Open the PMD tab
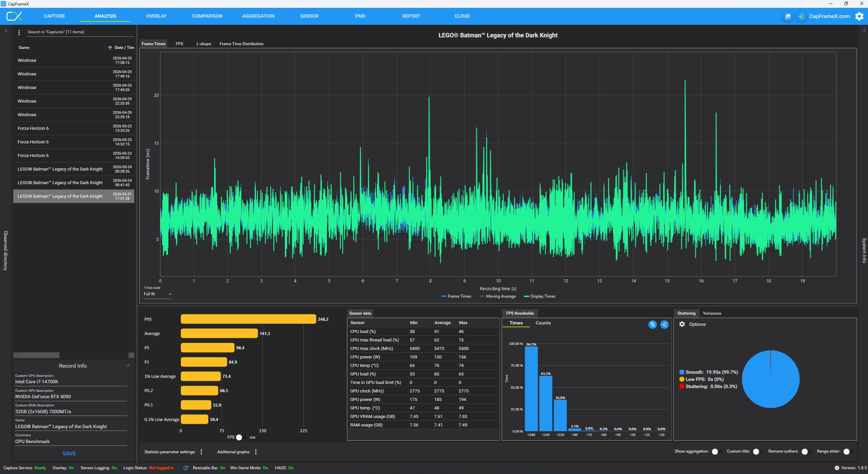 360,16
